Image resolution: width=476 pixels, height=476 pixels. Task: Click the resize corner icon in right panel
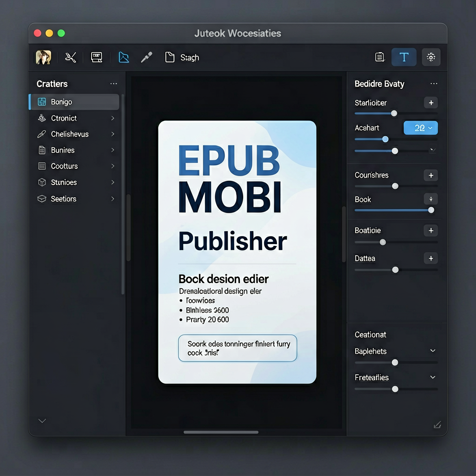pos(437,425)
